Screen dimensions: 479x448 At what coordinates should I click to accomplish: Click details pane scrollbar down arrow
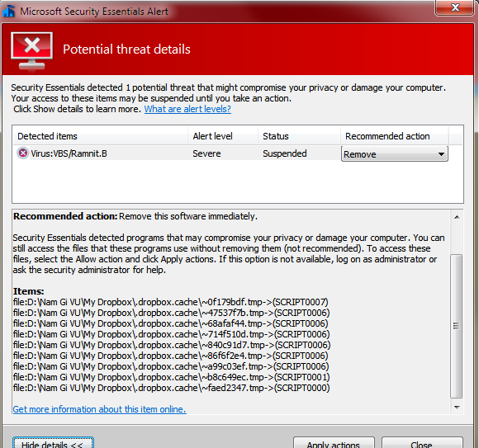coord(457,407)
